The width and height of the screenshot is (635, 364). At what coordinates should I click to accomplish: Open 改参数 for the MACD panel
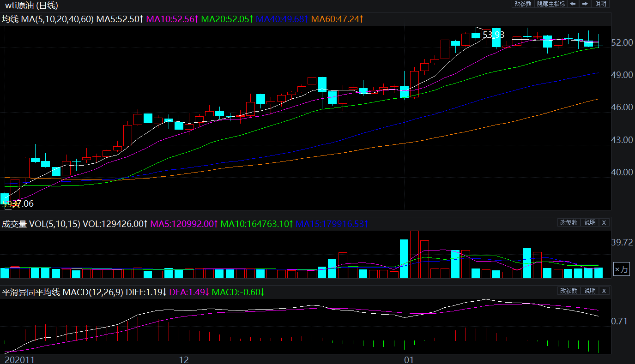(x=568, y=291)
